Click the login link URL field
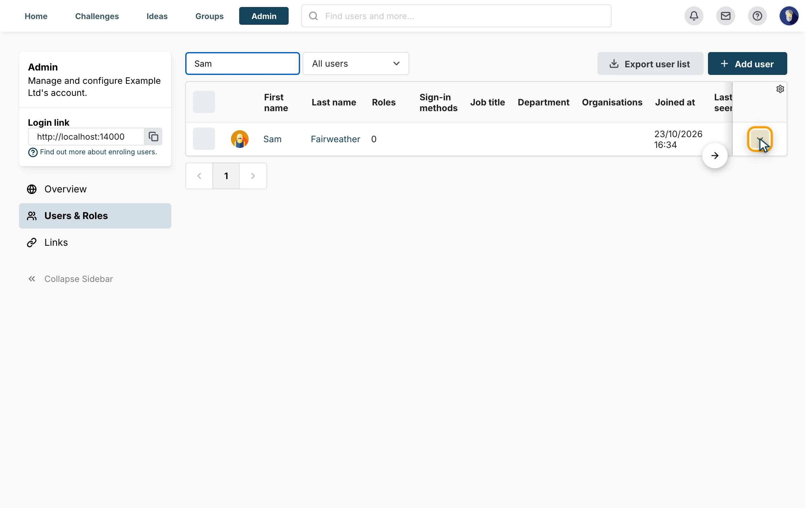The image size is (812, 508). (x=86, y=137)
